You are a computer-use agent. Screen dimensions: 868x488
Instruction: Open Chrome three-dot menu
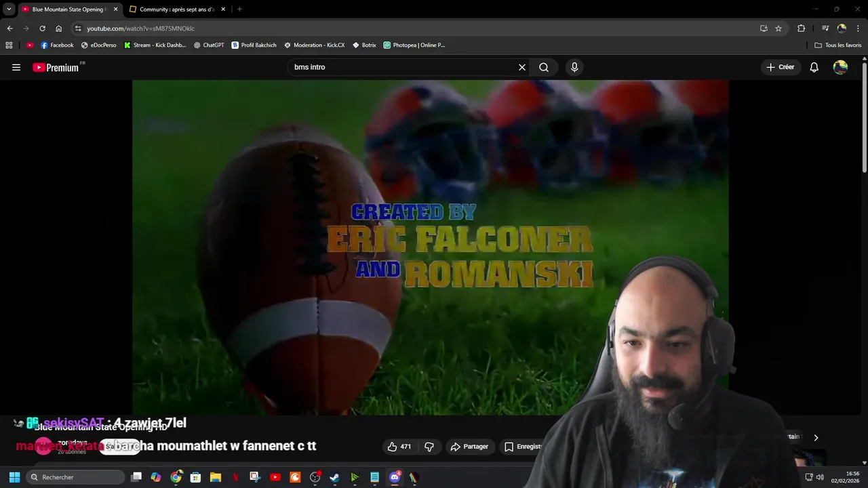point(859,28)
